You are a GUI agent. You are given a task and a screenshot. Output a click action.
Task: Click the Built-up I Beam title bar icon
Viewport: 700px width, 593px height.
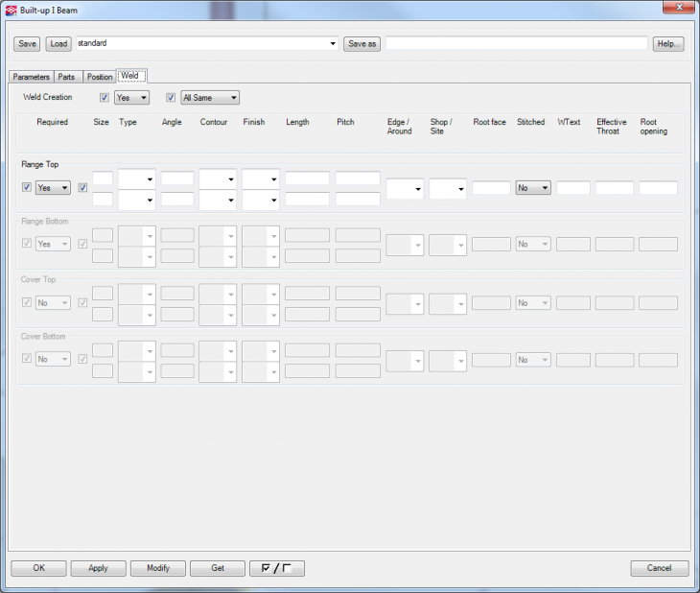(x=11, y=10)
